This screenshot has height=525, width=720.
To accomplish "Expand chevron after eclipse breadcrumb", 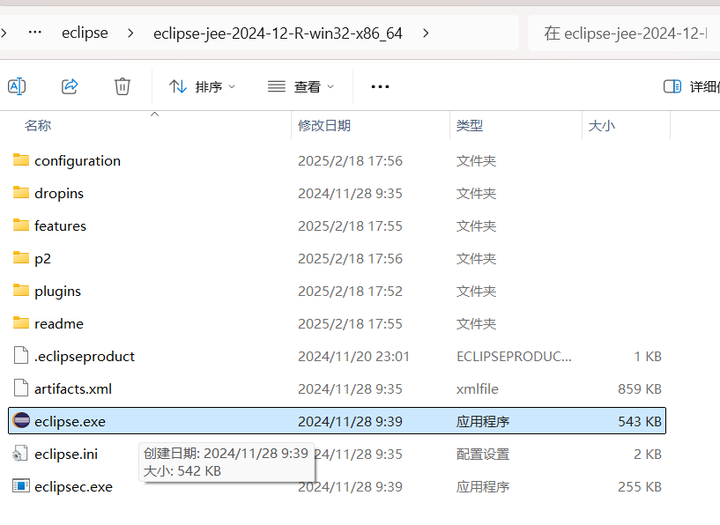I will coord(130,33).
